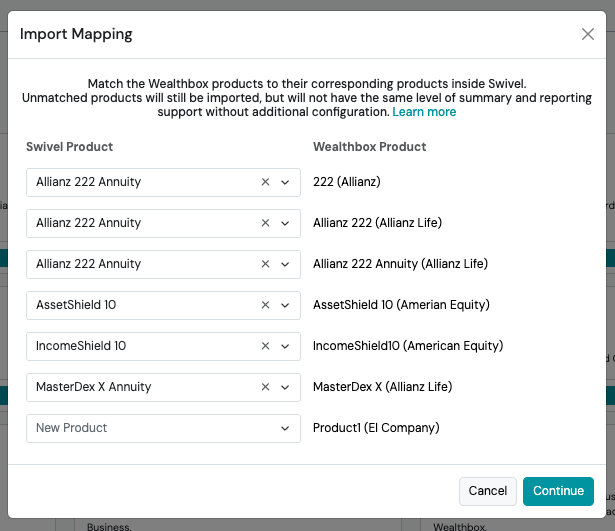Select the Product1 (EI Company) text
The height and width of the screenshot is (531, 615).
(376, 427)
